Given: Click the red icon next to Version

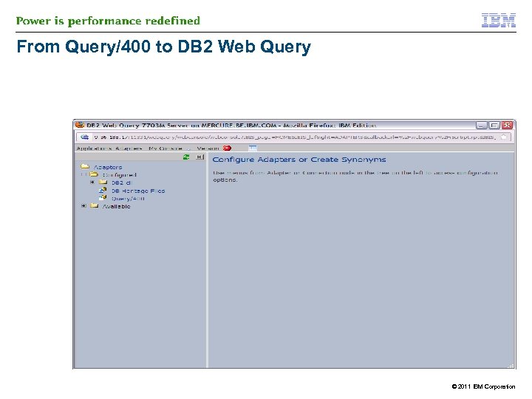Looking at the screenshot, I should (227, 148).
